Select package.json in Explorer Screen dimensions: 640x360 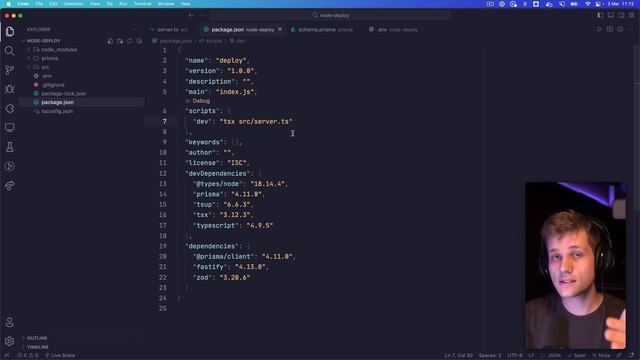82,102
